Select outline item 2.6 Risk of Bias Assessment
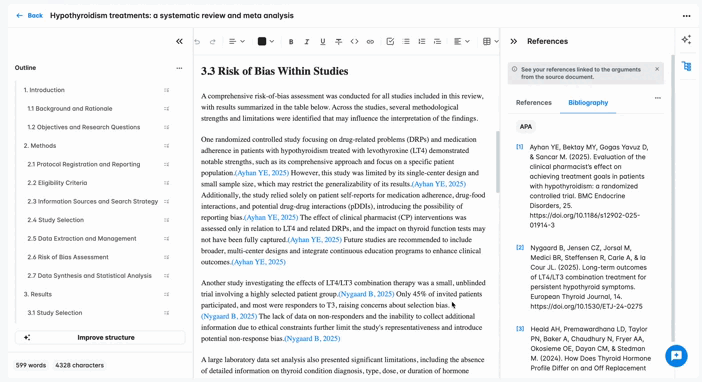 (x=68, y=257)
